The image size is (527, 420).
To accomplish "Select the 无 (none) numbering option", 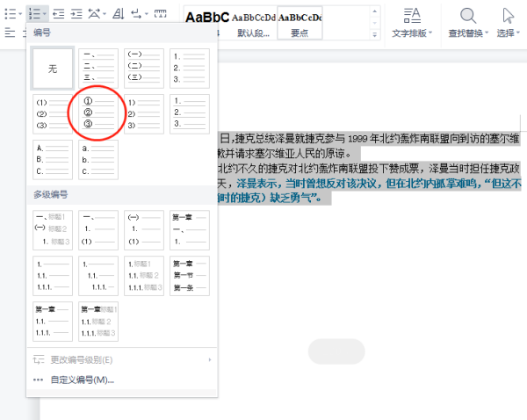I will 53,69.
